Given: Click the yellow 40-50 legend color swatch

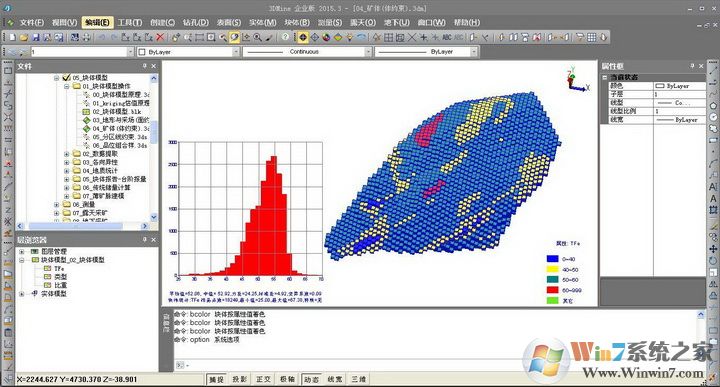Looking at the screenshot, I should 552,269.
